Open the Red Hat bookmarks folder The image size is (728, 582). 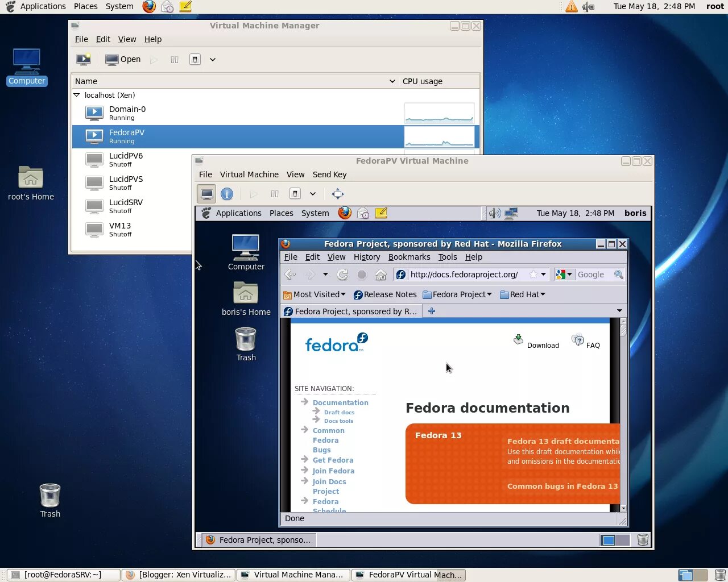(523, 294)
